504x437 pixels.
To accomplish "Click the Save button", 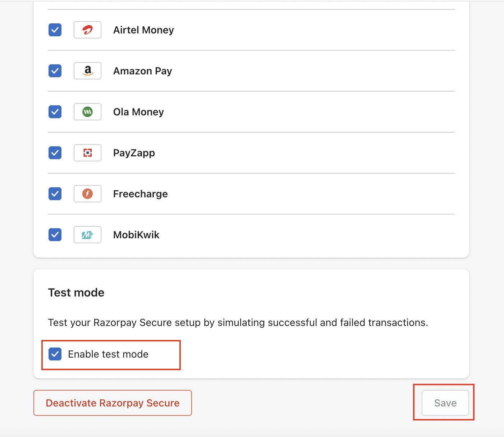I will [x=445, y=403].
